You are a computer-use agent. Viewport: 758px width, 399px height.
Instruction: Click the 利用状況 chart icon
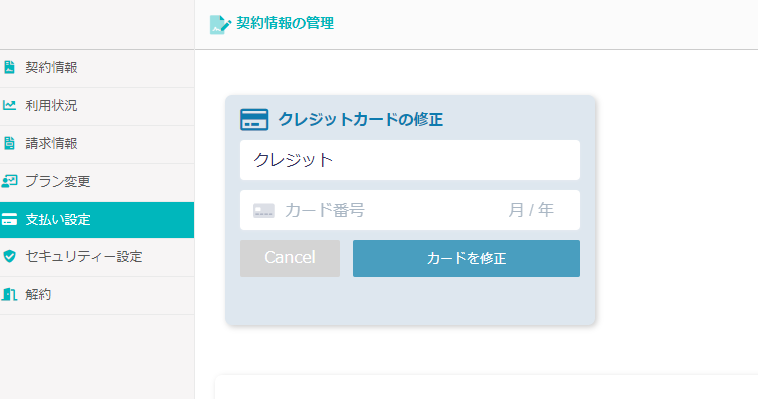[9, 105]
